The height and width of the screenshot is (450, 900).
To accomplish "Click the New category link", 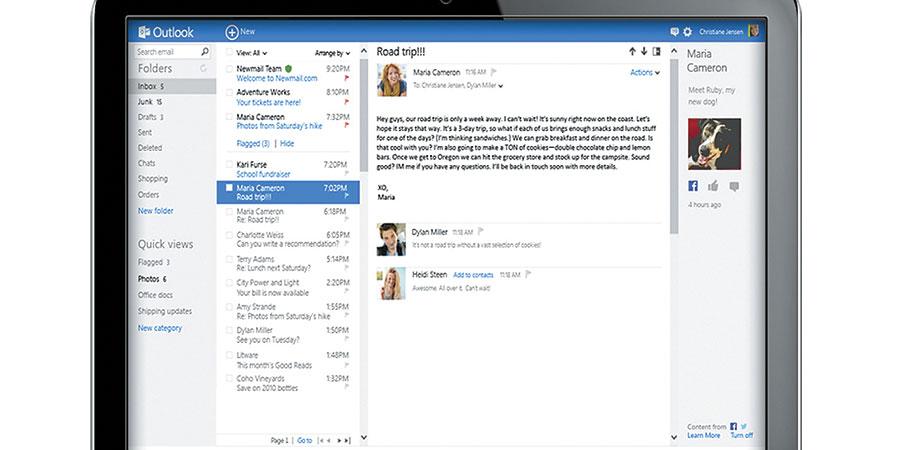I will tap(160, 328).
